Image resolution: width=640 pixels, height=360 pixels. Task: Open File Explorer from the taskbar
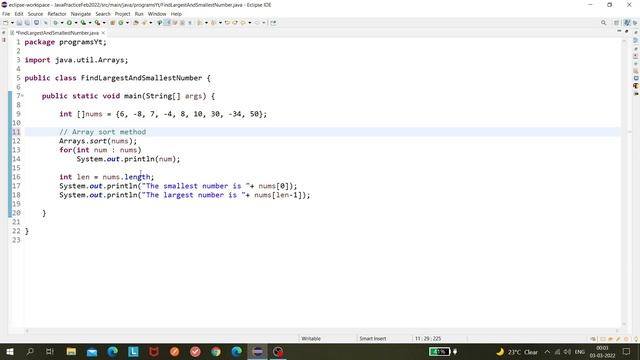71,351
